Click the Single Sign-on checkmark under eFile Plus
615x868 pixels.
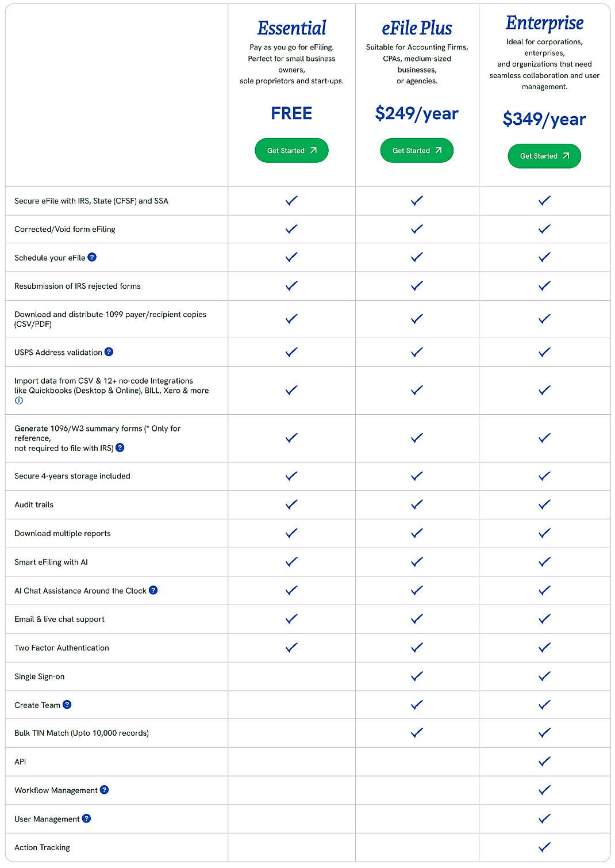point(416,676)
